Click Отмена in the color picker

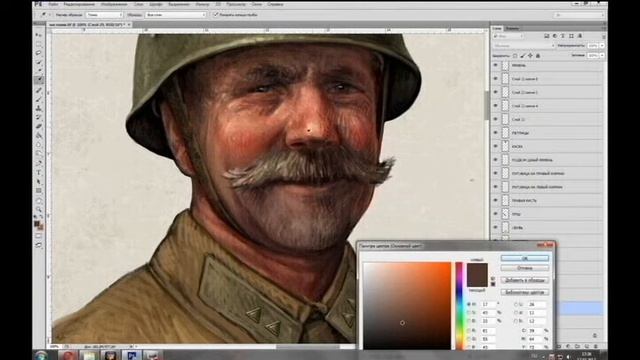pyautogui.click(x=524, y=268)
